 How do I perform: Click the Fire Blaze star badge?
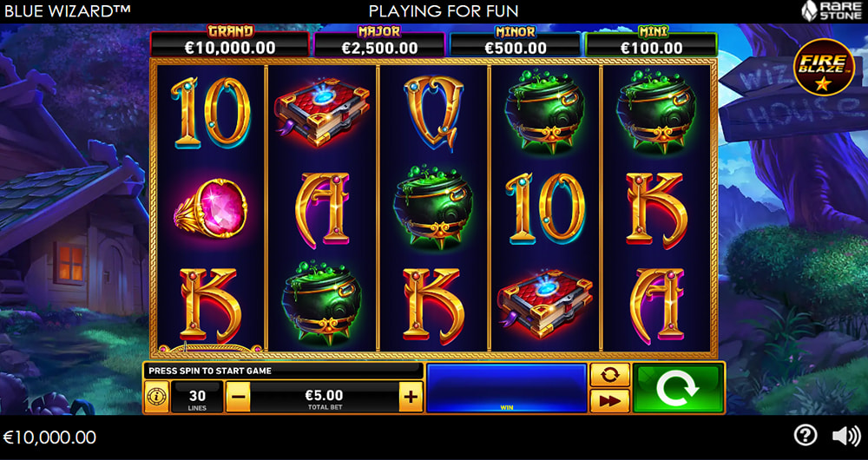pyautogui.click(x=823, y=67)
